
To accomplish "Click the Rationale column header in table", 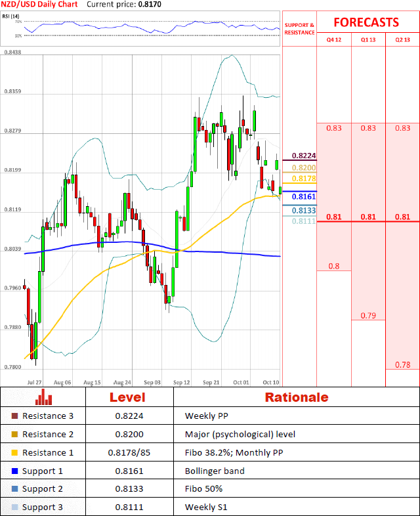I will click(x=296, y=397).
